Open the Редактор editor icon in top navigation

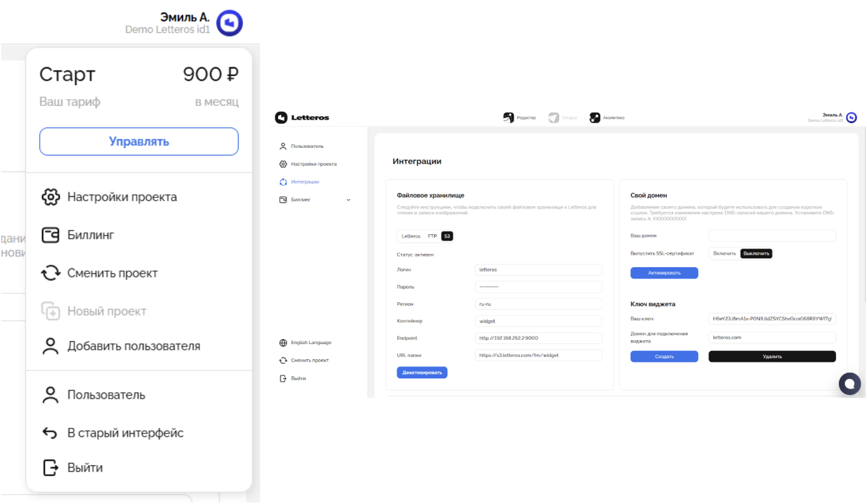508,117
